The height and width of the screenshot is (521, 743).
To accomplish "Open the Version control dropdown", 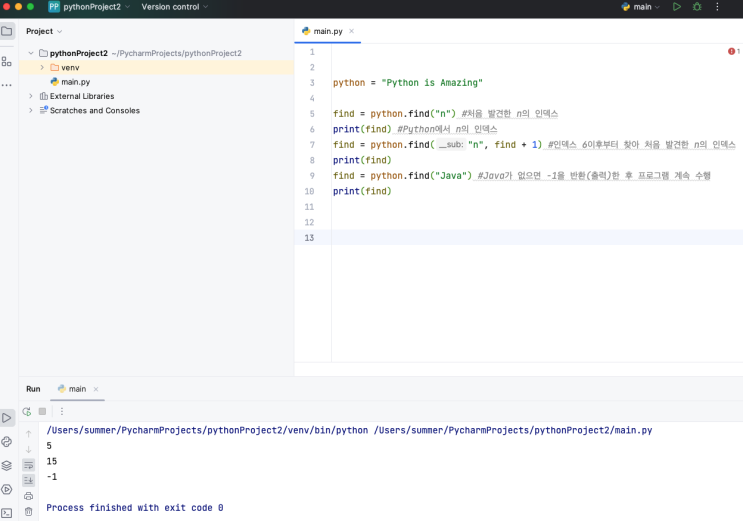I will (175, 7).
